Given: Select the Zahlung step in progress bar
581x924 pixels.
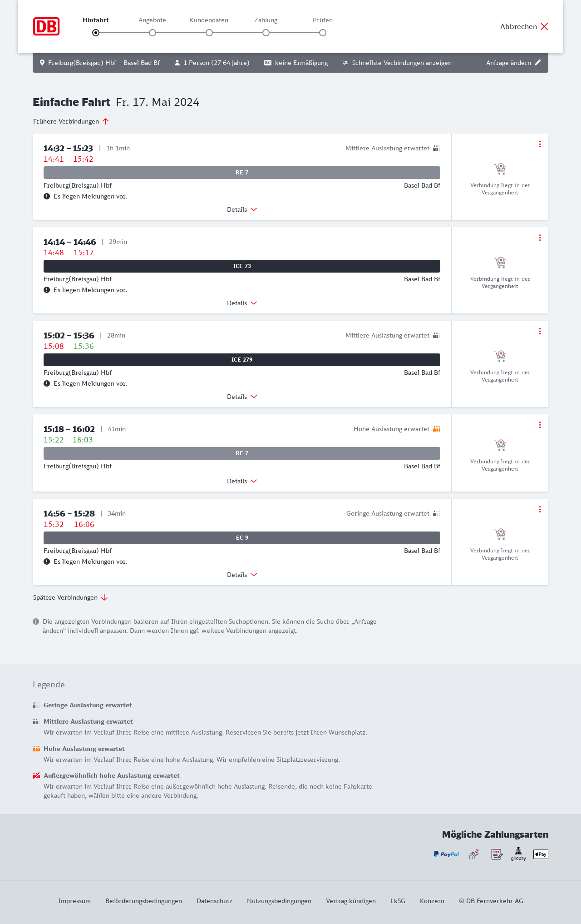Looking at the screenshot, I should coord(266,33).
